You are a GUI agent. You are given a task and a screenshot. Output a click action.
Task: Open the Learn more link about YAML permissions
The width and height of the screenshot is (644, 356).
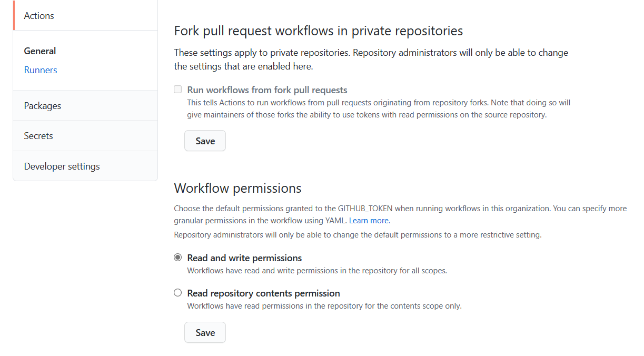tap(369, 220)
